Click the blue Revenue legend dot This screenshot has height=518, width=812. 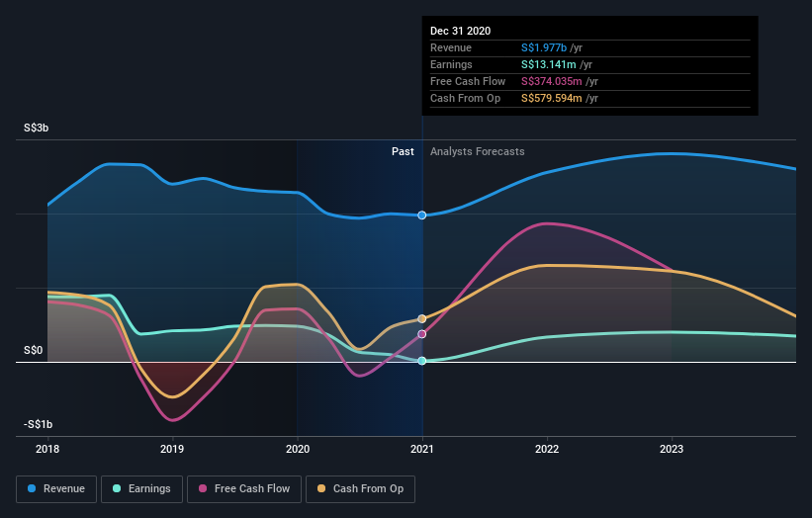pyautogui.click(x=32, y=488)
